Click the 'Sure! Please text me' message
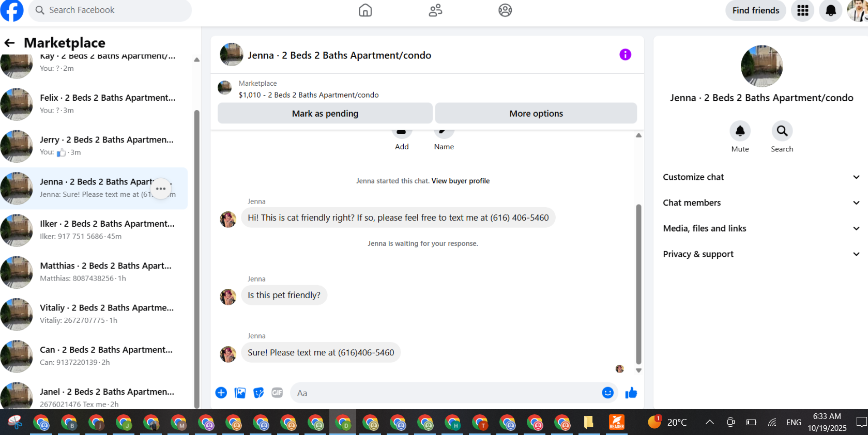The width and height of the screenshot is (868, 435). point(321,352)
